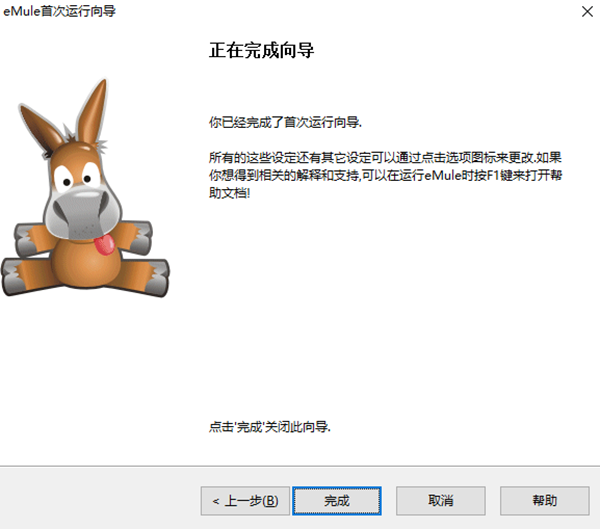Click the heading 正在完成向导
Image resolution: width=600 pixels, height=529 pixels.
(x=261, y=51)
